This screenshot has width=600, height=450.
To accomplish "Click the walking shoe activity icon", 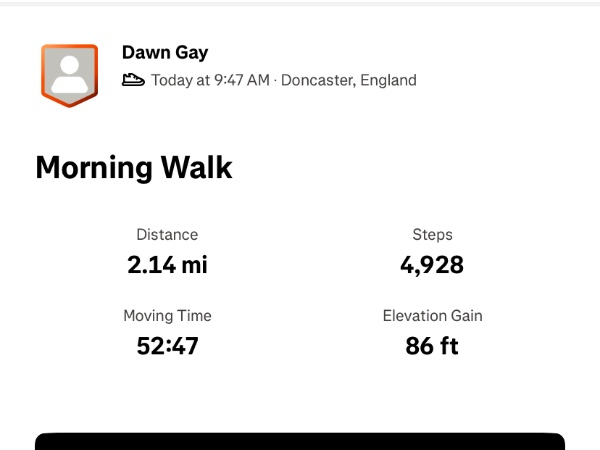I will coord(134,80).
